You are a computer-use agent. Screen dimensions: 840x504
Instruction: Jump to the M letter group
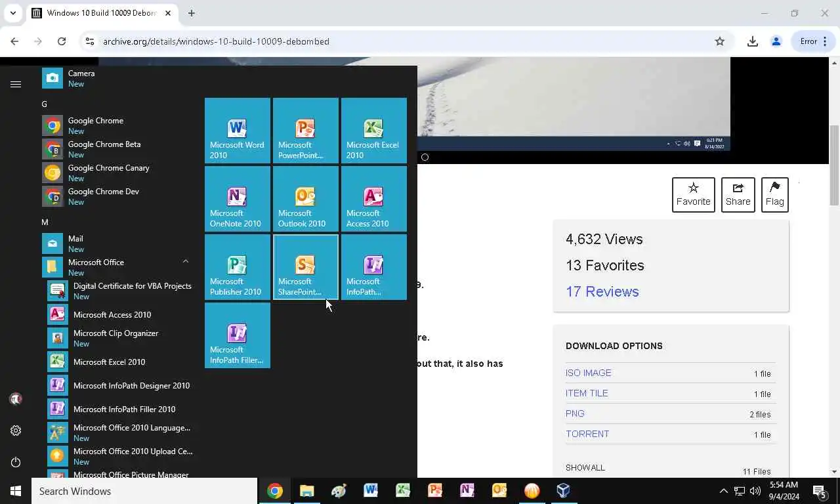[x=45, y=222]
